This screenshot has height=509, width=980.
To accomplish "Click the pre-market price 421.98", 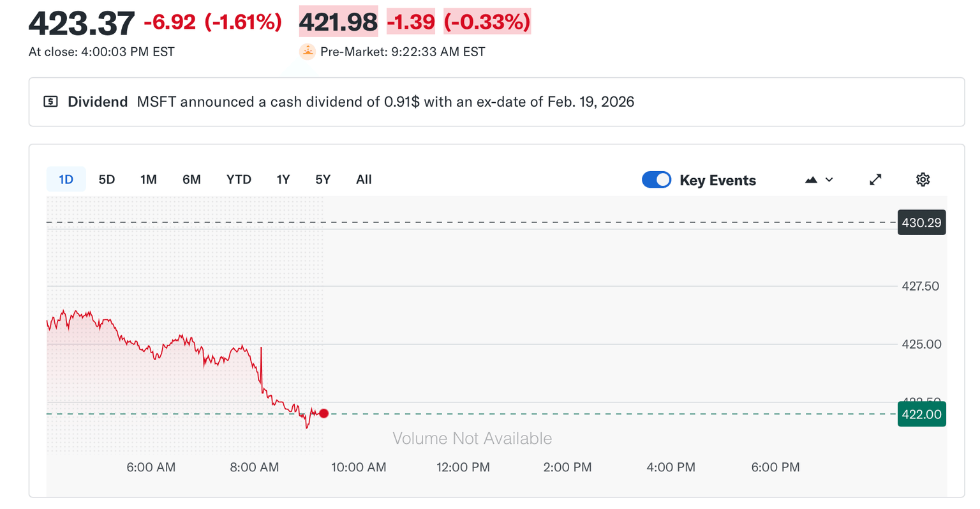I will point(338,22).
